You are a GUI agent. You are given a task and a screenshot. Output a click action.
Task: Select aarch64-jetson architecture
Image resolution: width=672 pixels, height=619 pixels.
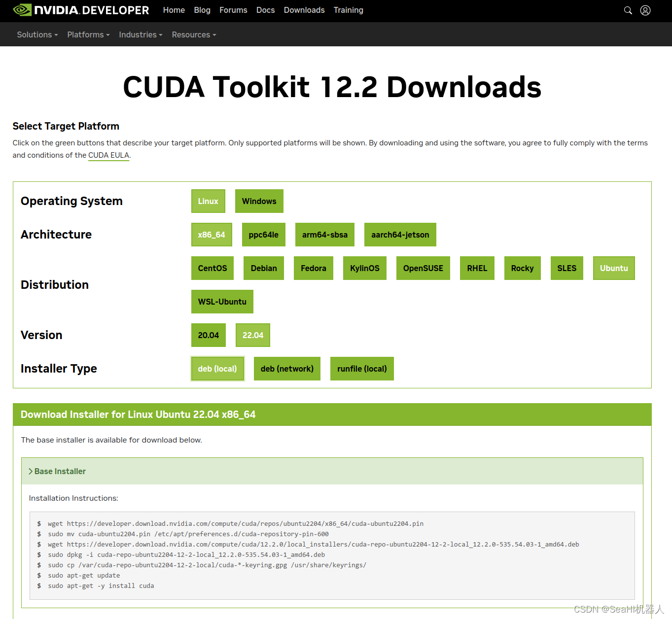400,235
